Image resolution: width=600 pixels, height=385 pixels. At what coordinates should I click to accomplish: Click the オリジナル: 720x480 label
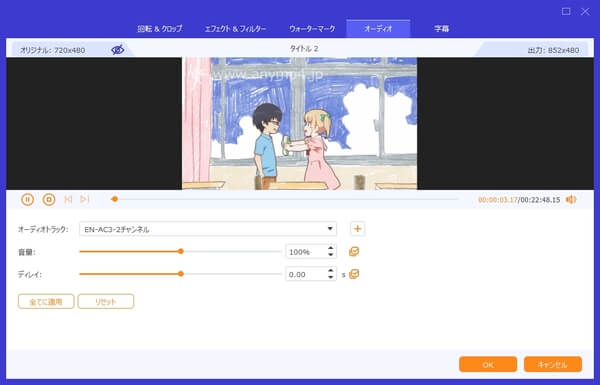pyautogui.click(x=52, y=50)
